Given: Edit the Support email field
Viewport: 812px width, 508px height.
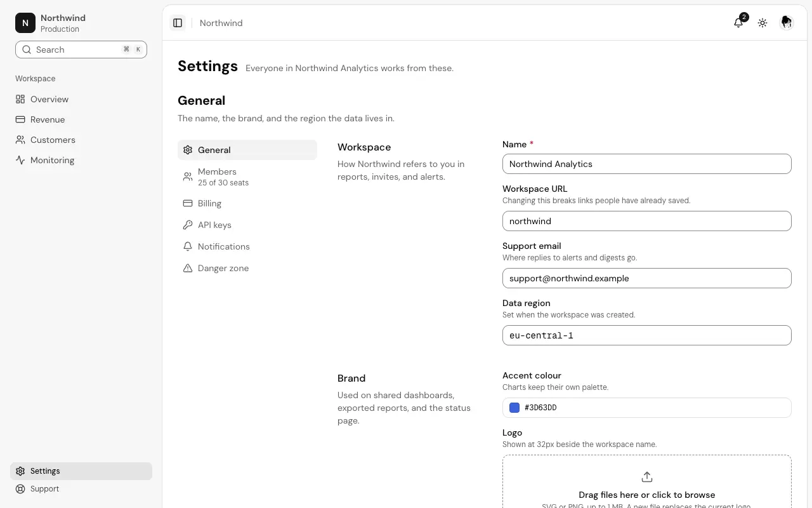Looking at the screenshot, I should (x=647, y=278).
